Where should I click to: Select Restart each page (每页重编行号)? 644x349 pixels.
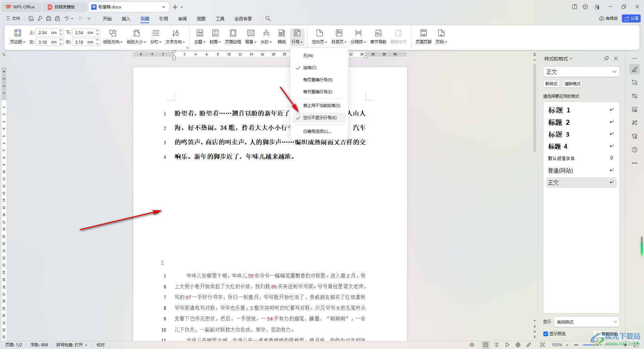pos(319,80)
